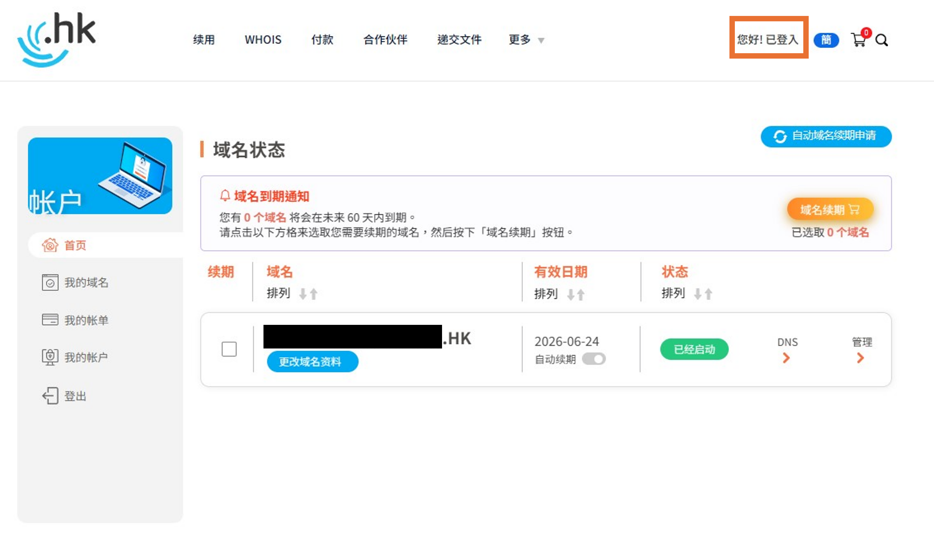Open the shopping cart icon
The height and width of the screenshot is (560, 934).
click(x=858, y=40)
